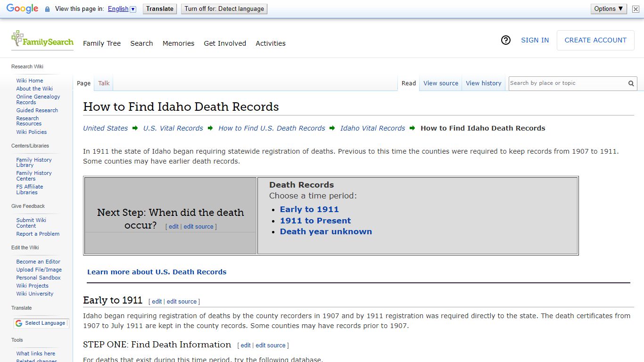Open the Memories menu
644x362 pixels.
(178, 43)
